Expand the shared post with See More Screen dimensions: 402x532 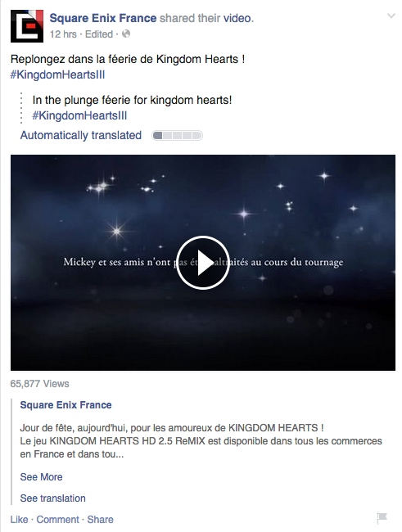(42, 476)
